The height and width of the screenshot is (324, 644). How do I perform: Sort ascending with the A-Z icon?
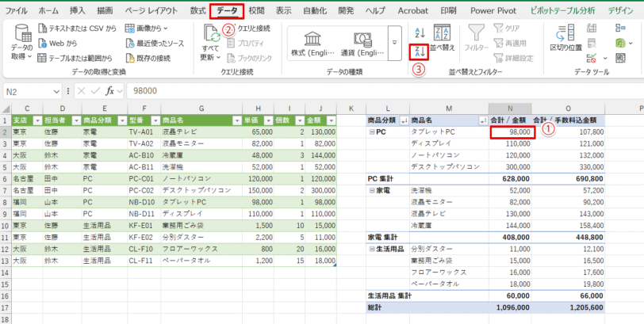pyautogui.click(x=420, y=32)
